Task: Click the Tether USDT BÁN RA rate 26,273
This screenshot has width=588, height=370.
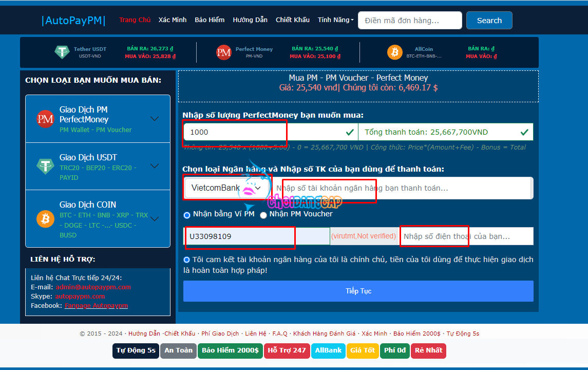Action: [150, 49]
